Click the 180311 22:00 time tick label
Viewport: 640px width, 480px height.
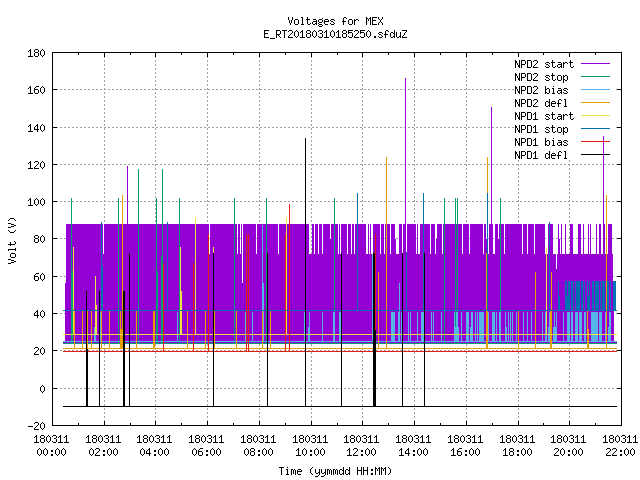coord(620,446)
